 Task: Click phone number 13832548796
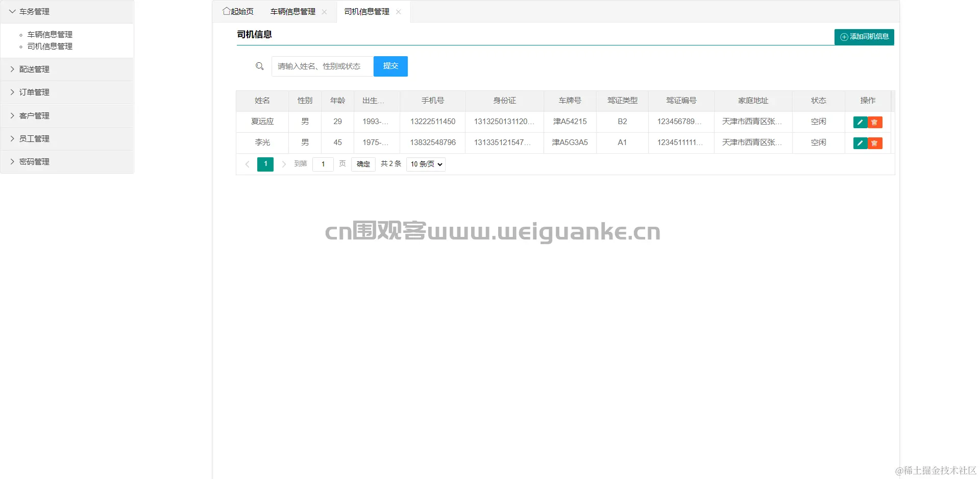click(433, 142)
